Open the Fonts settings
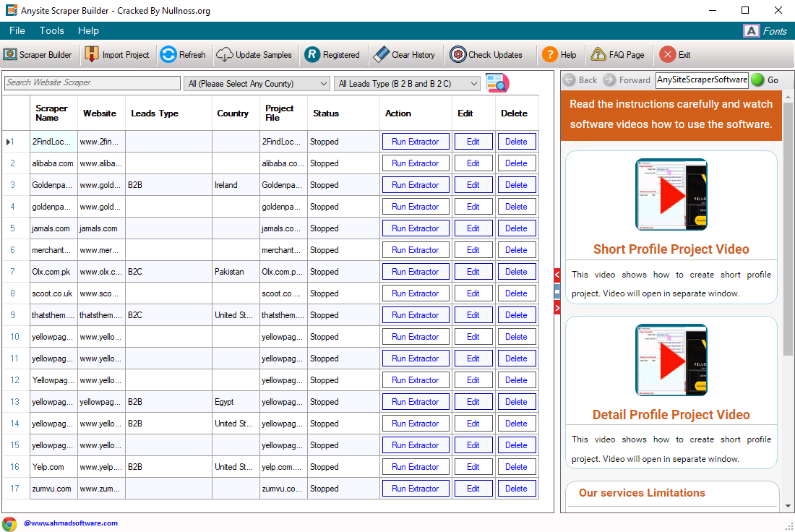Image resolution: width=795 pixels, height=532 pixels. (x=765, y=31)
